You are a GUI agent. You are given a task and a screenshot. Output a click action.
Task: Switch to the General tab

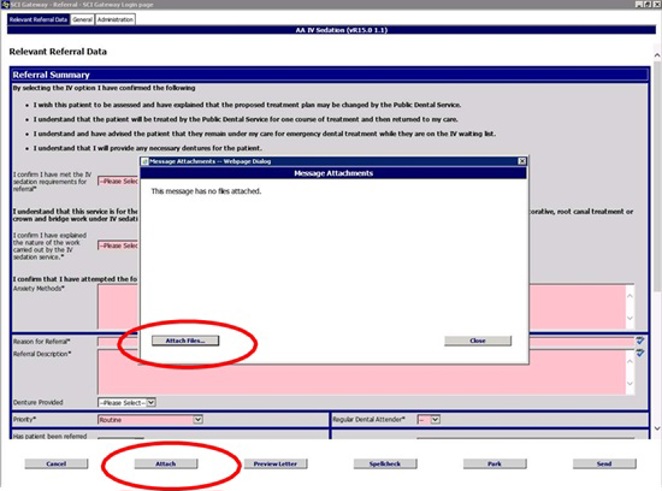[x=82, y=19]
